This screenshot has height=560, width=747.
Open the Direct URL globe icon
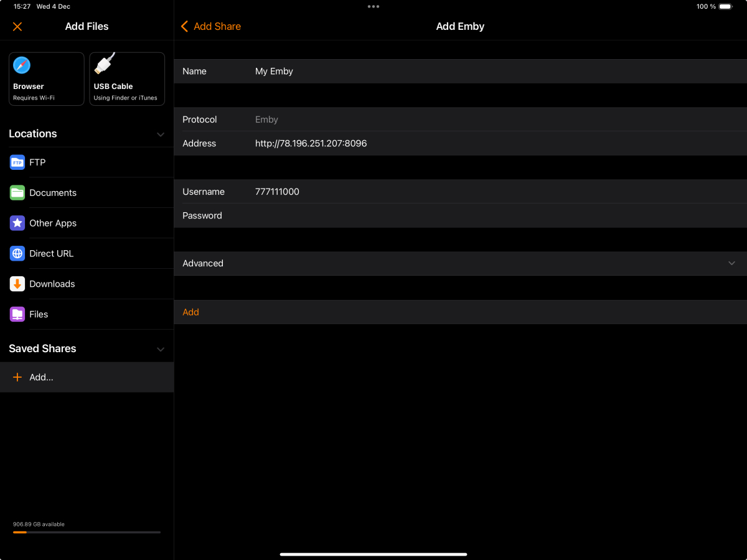[17, 254]
